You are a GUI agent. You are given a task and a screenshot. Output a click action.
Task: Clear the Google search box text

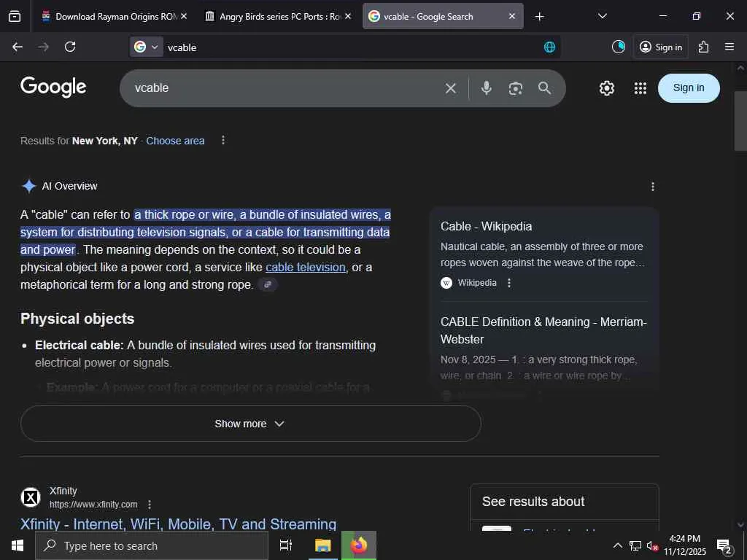[x=451, y=88]
